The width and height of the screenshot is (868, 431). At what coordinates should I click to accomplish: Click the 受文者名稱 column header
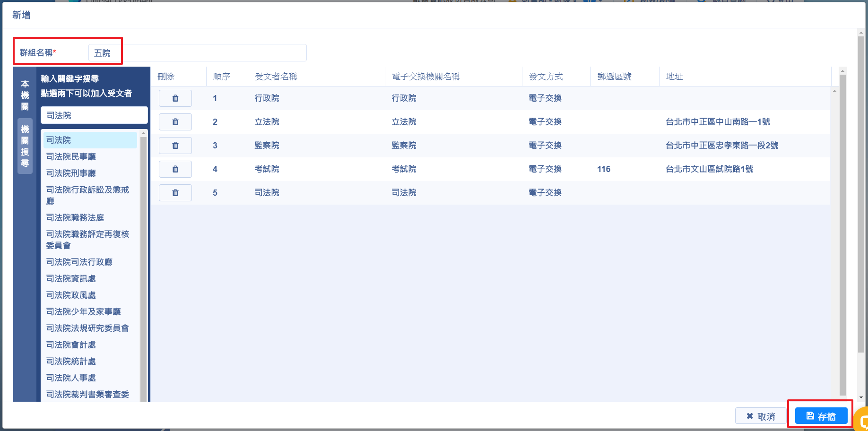click(x=276, y=77)
